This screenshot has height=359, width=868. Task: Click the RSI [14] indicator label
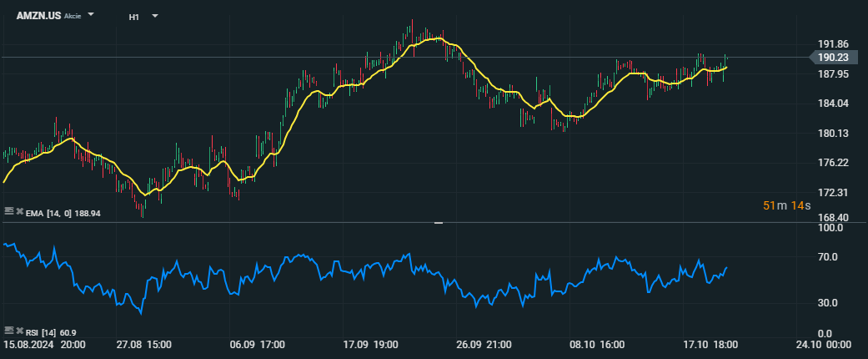click(x=42, y=332)
